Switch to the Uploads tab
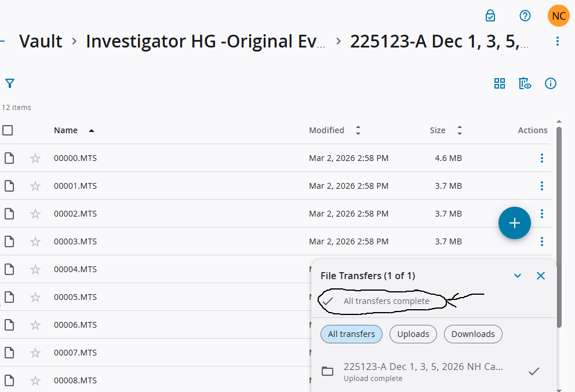Screen dimensions: 575x392 (x=413, y=334)
